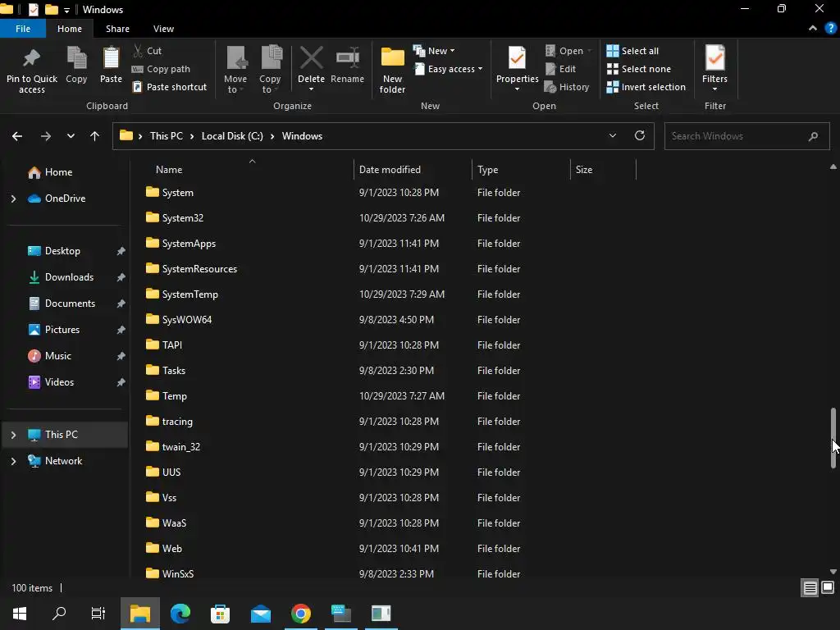Click Paste shortcut
Image resolution: width=840 pixels, height=630 pixels.
point(169,87)
